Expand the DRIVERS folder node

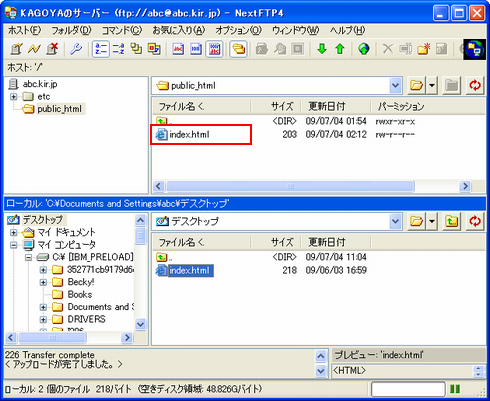(x=43, y=320)
